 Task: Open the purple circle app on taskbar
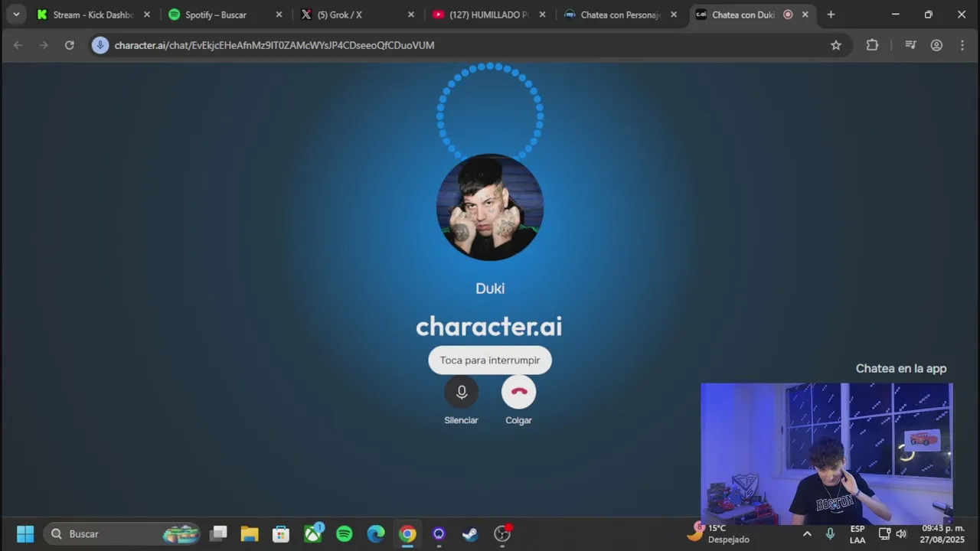pos(439,533)
